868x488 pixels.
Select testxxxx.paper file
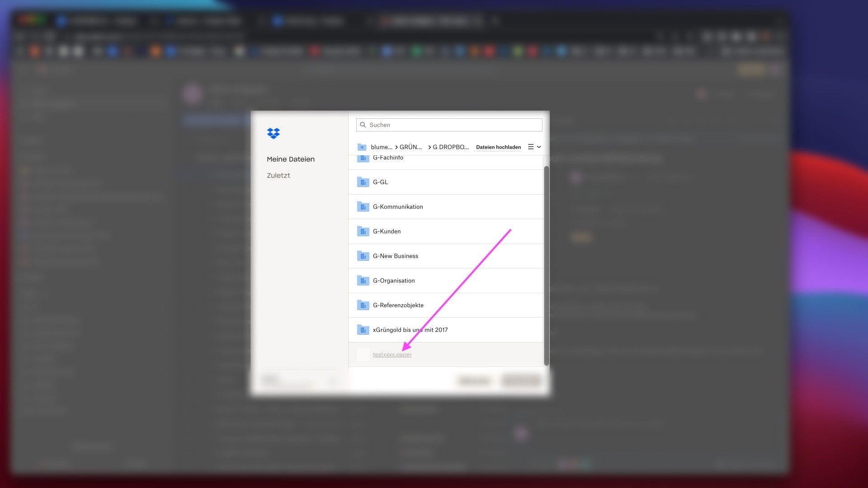tap(446, 355)
